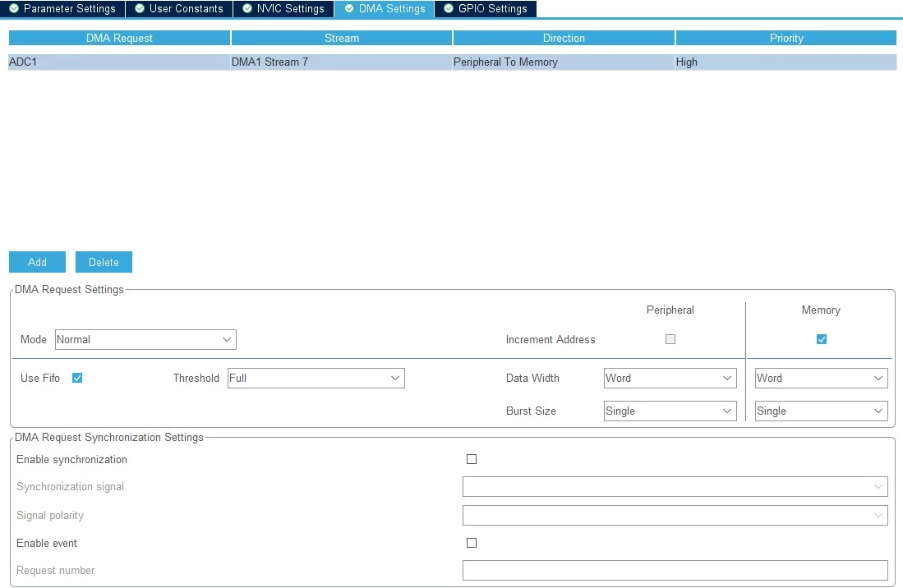Viewport: 903px width, 588px height.
Task: Click High priority cell
Action: 786,62
